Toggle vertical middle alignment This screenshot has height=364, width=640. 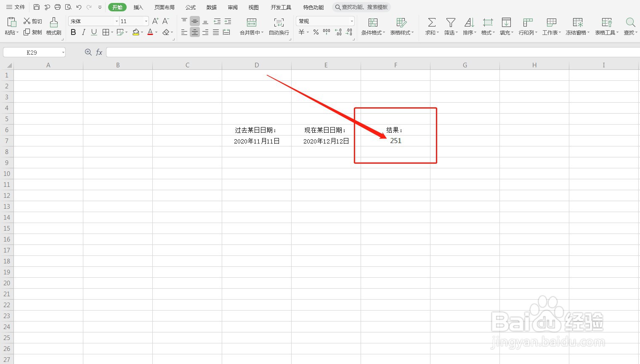coord(195,21)
